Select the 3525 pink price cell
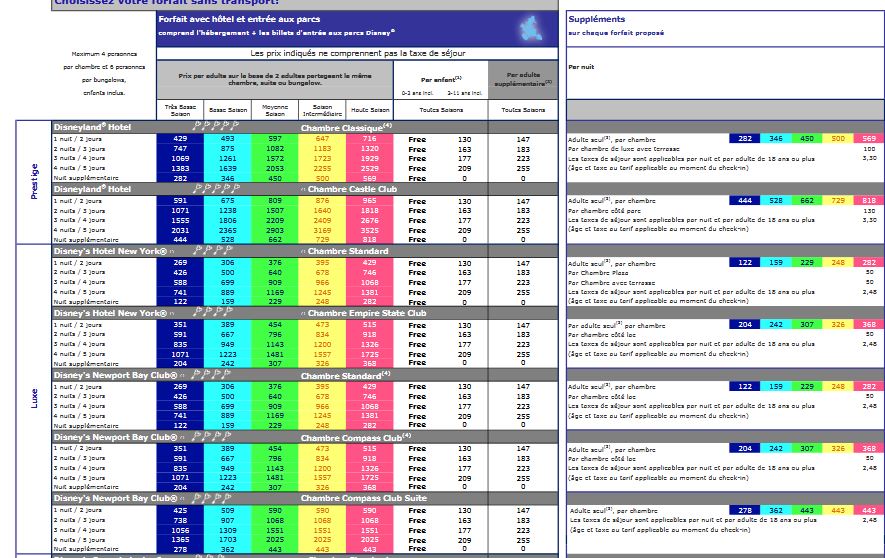 [370, 230]
